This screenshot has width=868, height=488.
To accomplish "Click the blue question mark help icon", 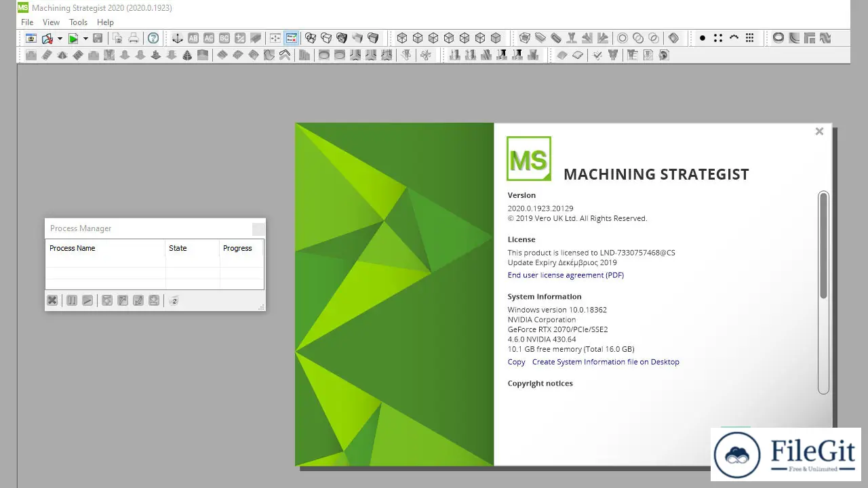I will 153,39.
